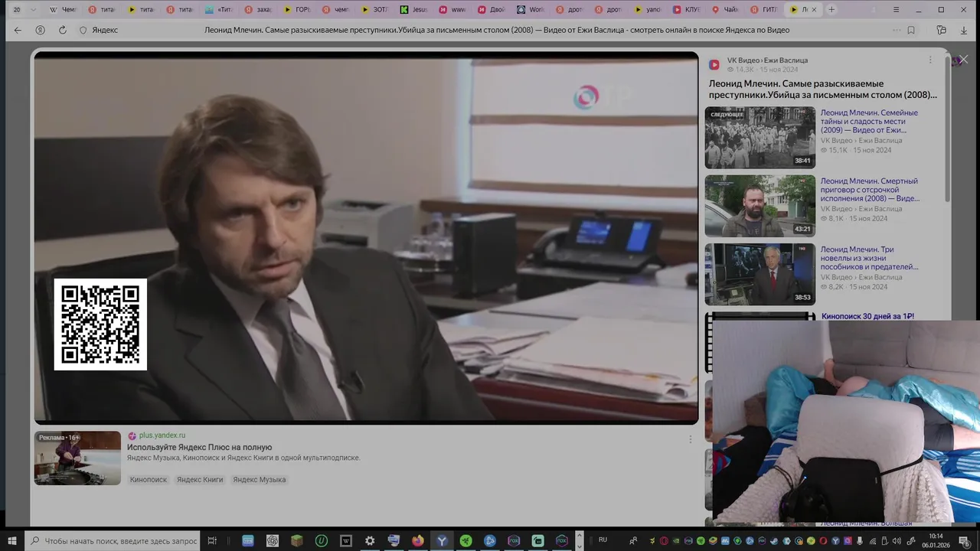Image resolution: width=980 pixels, height=551 pixels.
Task: Open the green circular U taskbar app
Action: (322, 540)
